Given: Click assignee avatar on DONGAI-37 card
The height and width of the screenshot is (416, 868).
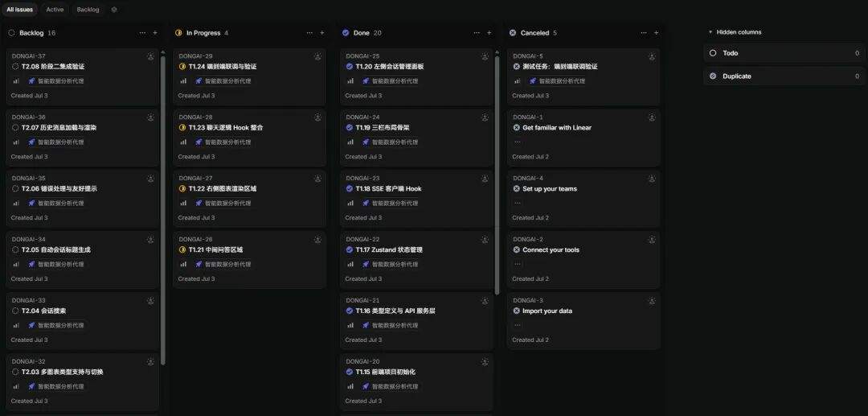Looking at the screenshot, I should 150,56.
